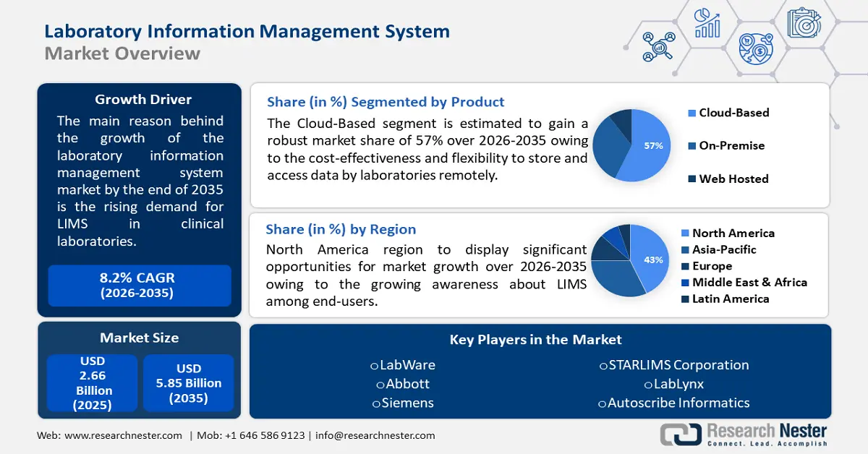
Task: Click the On-Premise legend color square
Action: 691,146
